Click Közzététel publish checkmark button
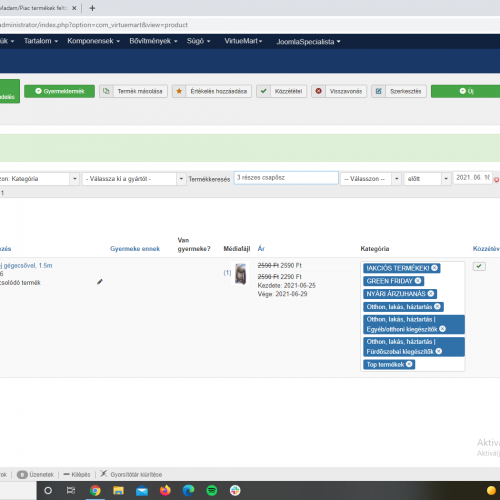500x500 pixels. 282,91
